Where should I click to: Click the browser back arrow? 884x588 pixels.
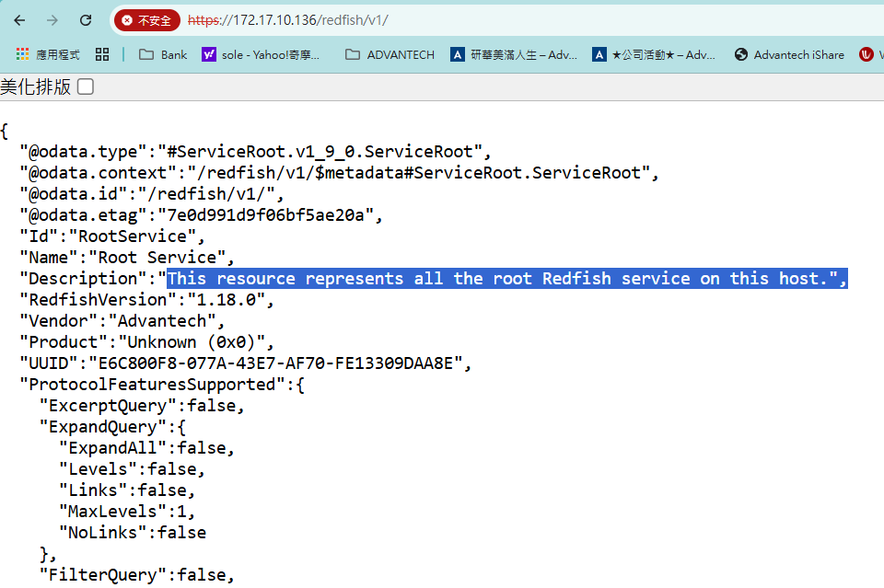pyautogui.click(x=20, y=20)
